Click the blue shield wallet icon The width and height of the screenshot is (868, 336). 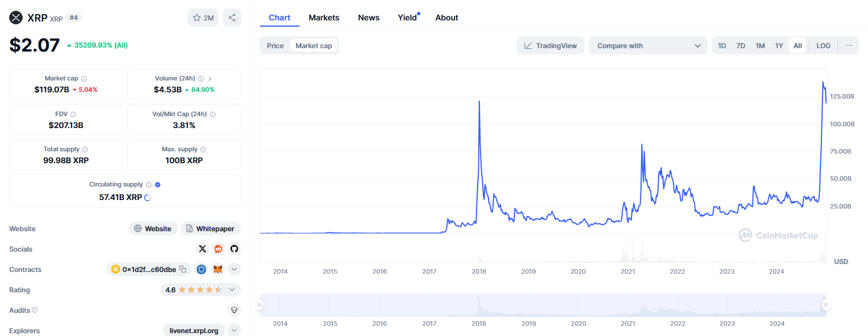coord(201,269)
